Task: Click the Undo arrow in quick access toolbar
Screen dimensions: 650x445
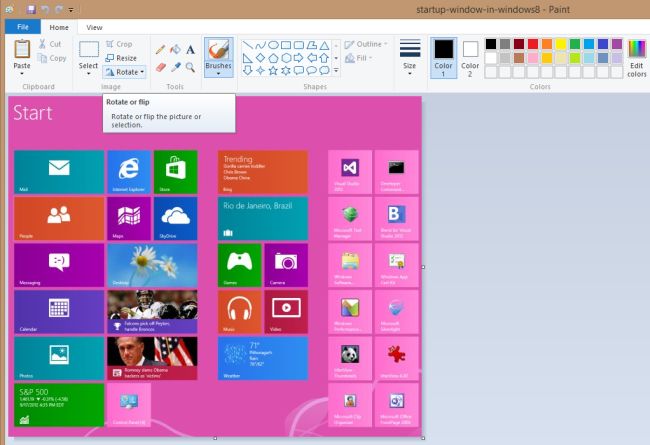Action: 45,9
